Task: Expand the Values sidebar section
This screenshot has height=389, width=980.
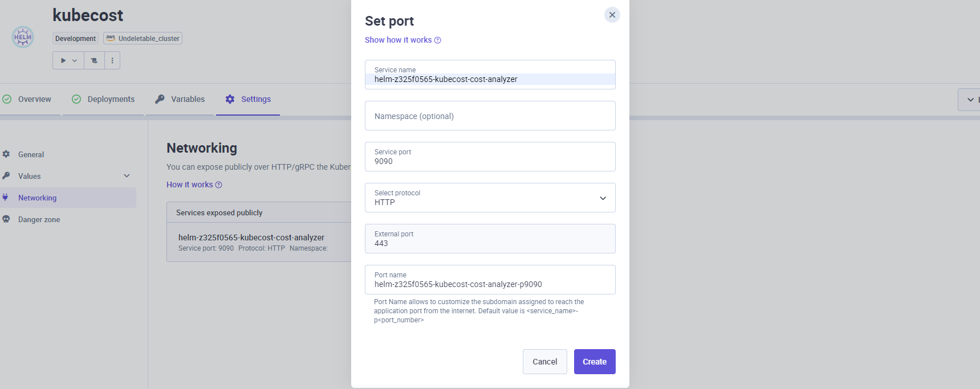Action: tap(127, 176)
